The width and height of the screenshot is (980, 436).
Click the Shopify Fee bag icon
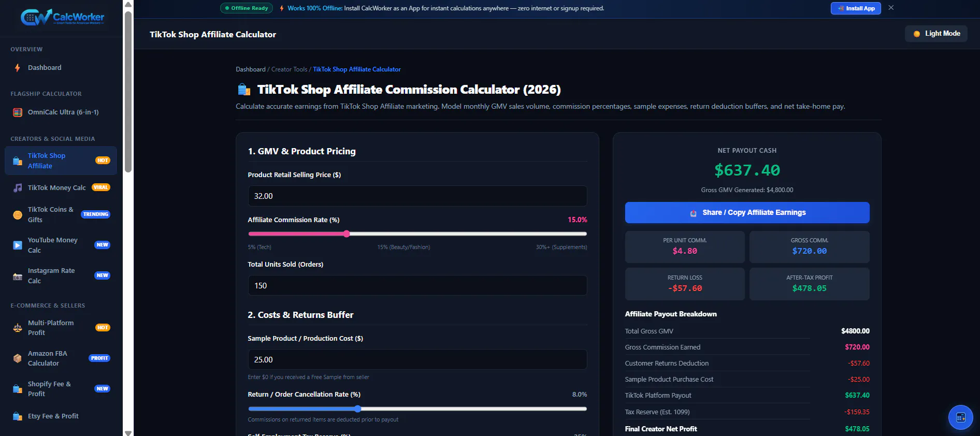click(18, 389)
